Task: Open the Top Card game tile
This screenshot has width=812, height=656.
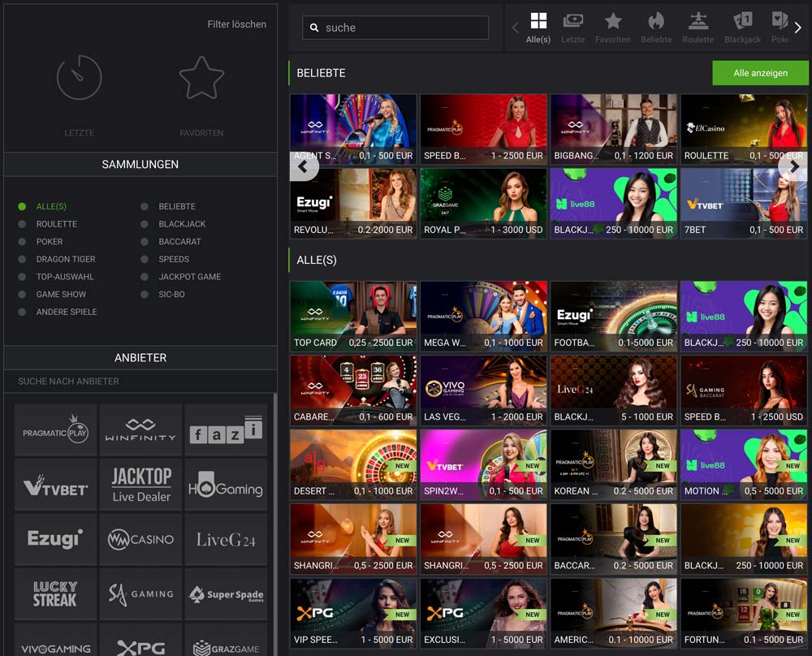Action: coord(353,317)
